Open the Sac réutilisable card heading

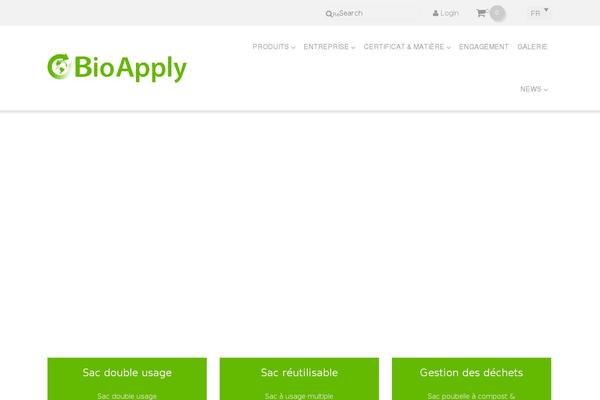(x=299, y=372)
